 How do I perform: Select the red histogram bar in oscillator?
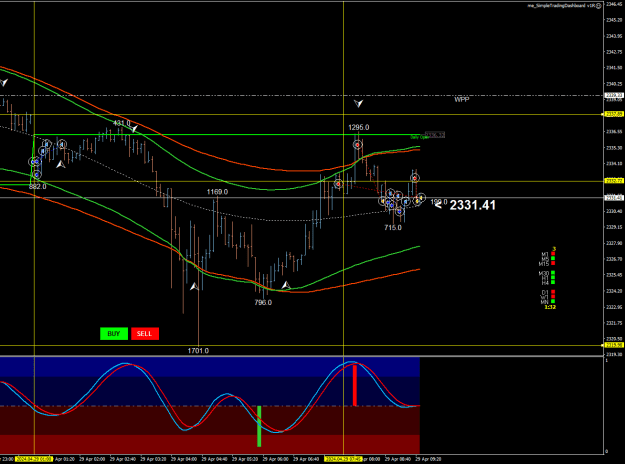tap(355, 385)
